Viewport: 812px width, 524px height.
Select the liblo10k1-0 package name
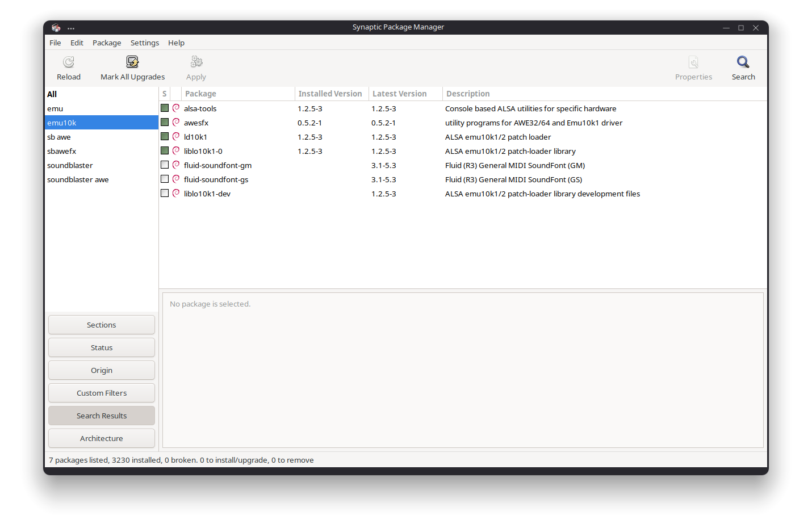203,151
